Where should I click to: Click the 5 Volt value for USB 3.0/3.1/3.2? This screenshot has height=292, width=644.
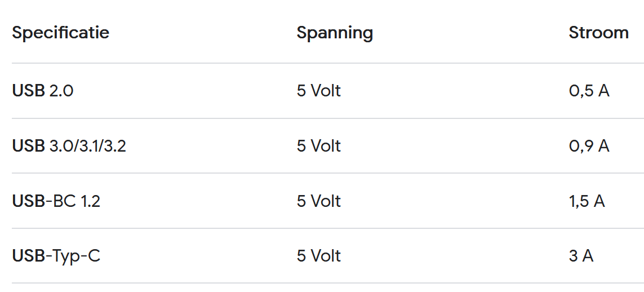coord(319,146)
